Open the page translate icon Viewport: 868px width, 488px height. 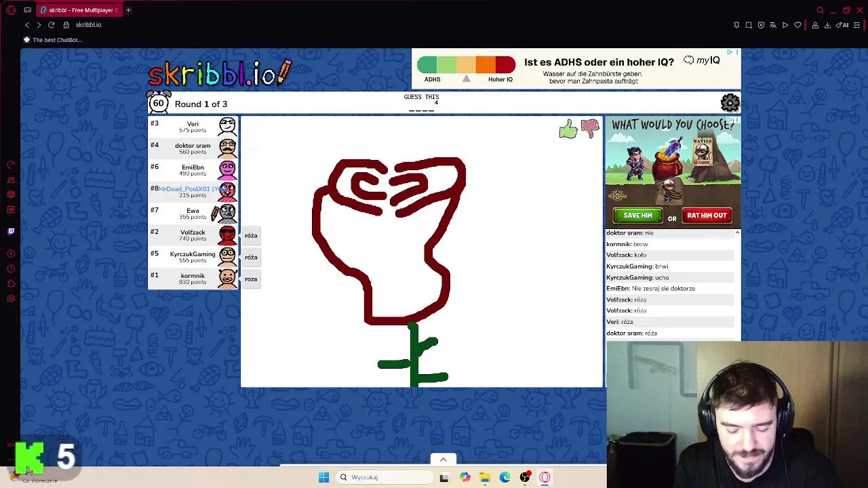[772, 25]
